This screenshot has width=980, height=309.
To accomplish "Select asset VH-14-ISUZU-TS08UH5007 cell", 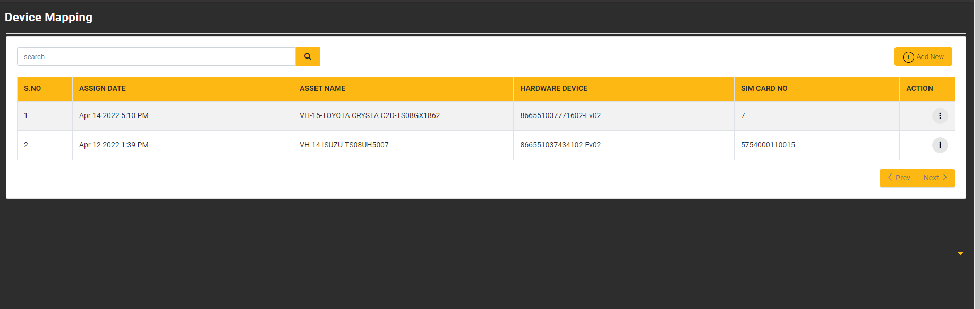I will (x=344, y=145).
